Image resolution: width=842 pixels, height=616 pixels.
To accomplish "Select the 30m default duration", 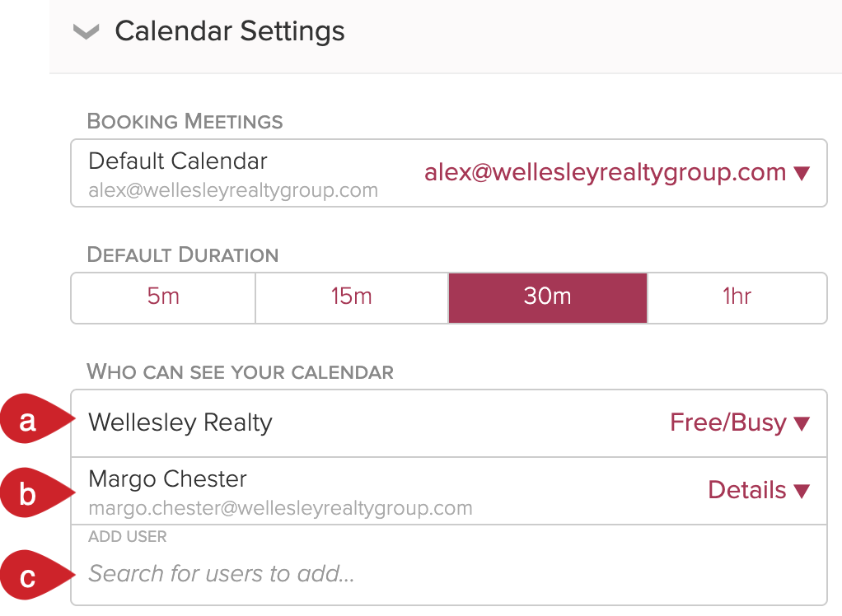I will [x=548, y=298].
